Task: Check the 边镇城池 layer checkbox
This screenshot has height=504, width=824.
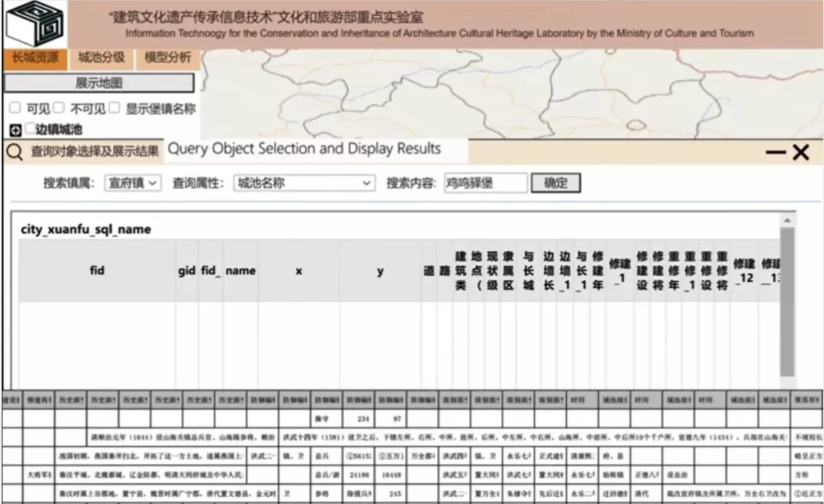Action: pyautogui.click(x=31, y=129)
